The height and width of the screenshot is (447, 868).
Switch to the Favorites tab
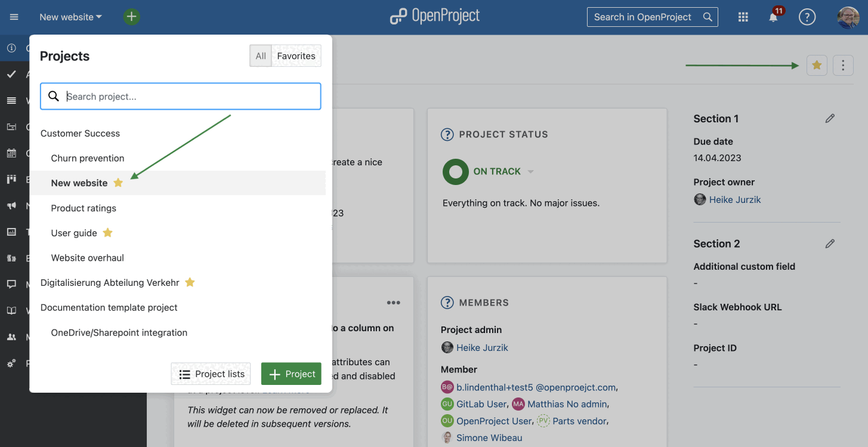coord(296,56)
